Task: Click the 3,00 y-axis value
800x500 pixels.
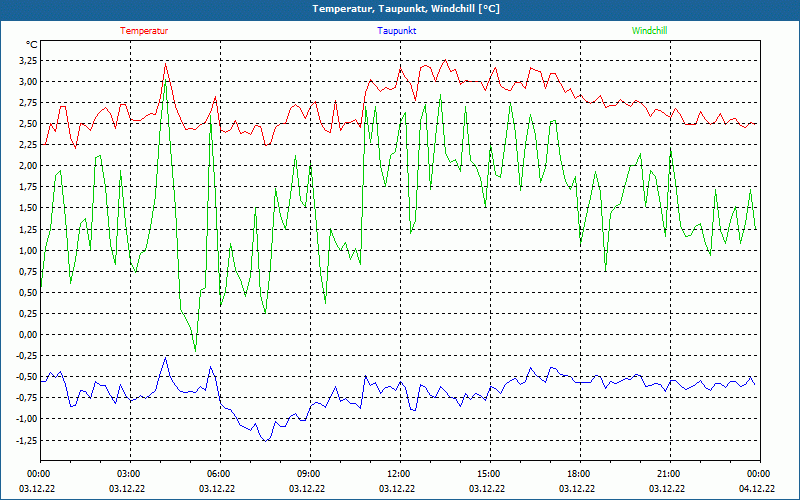Action: pos(29,82)
